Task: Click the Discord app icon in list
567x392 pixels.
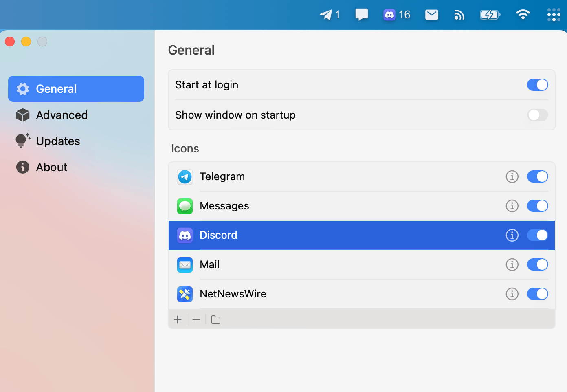Action: [185, 236]
